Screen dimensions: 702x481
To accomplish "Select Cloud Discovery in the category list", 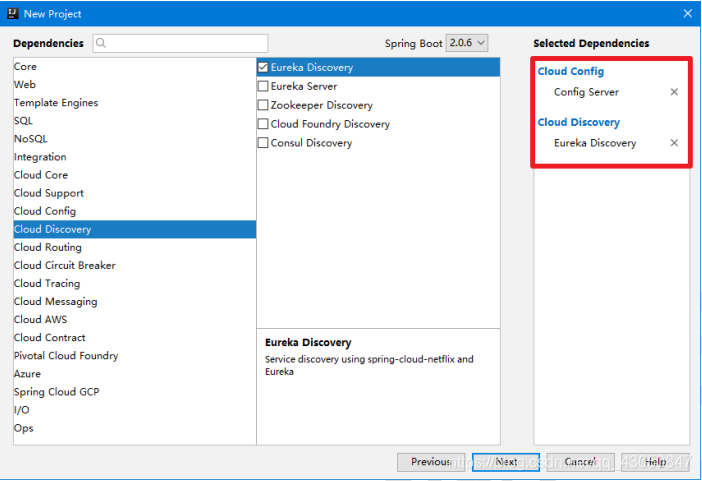I will point(135,229).
